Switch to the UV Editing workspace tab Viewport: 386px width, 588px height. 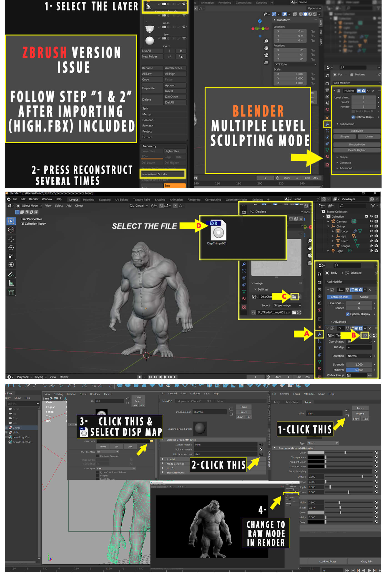(122, 200)
